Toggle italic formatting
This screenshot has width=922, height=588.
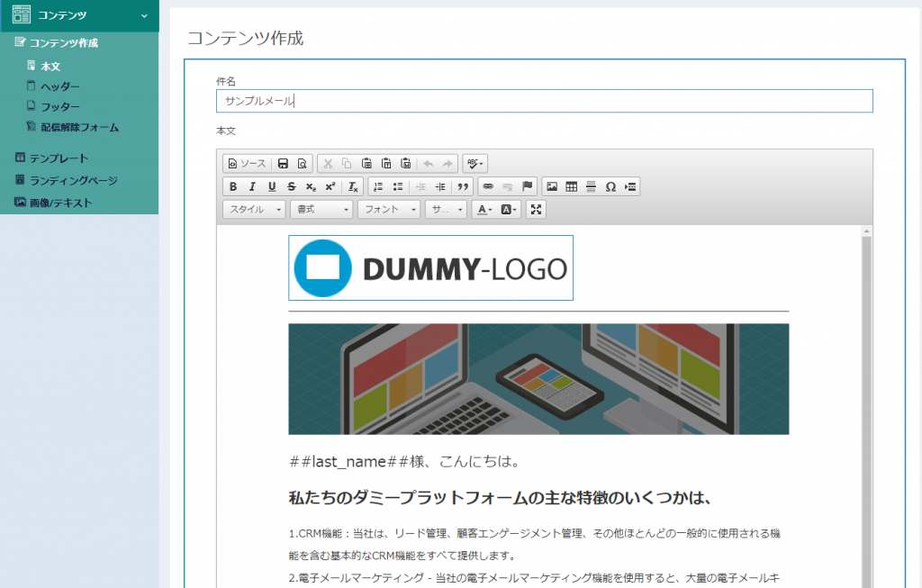252,186
